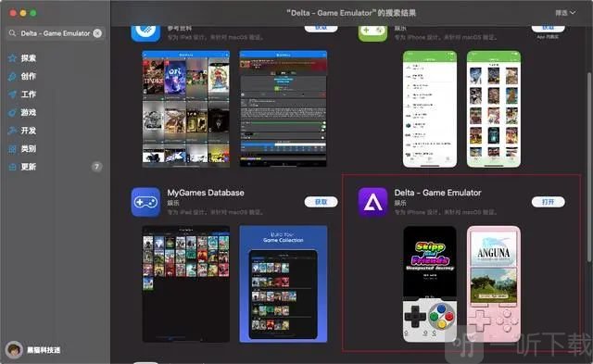The width and height of the screenshot is (593, 364).
Task: Open the user account avatar at bottom left
Action: (14, 349)
